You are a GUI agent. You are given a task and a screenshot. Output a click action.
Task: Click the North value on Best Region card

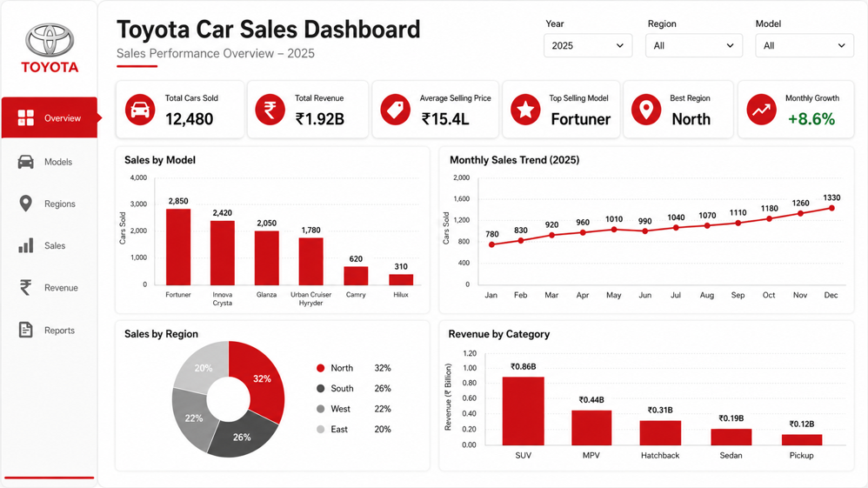tap(691, 119)
